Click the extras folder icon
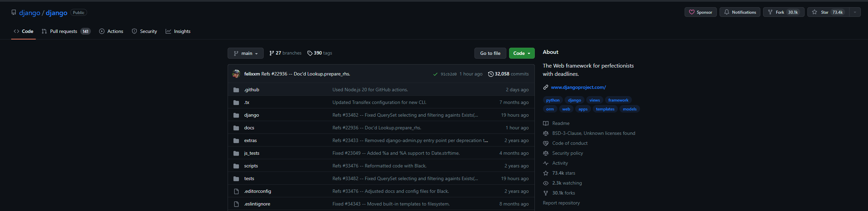Image resolution: width=868 pixels, height=211 pixels. point(236,141)
